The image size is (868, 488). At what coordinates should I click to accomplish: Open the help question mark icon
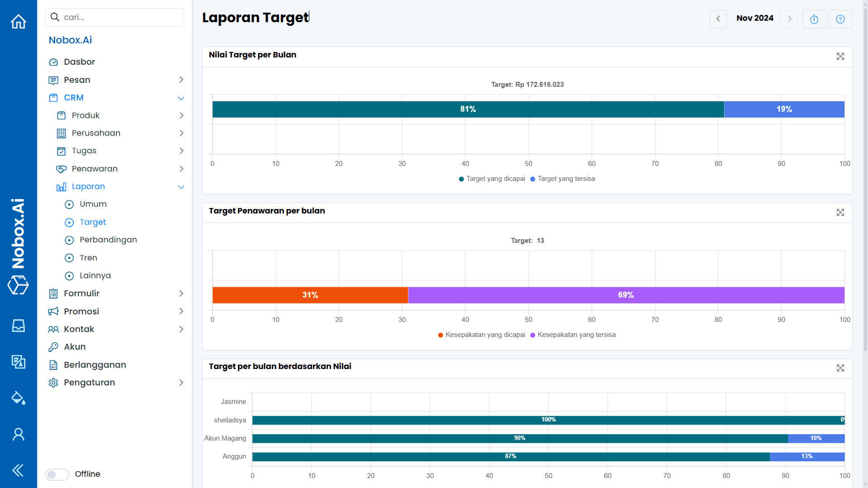tap(840, 19)
